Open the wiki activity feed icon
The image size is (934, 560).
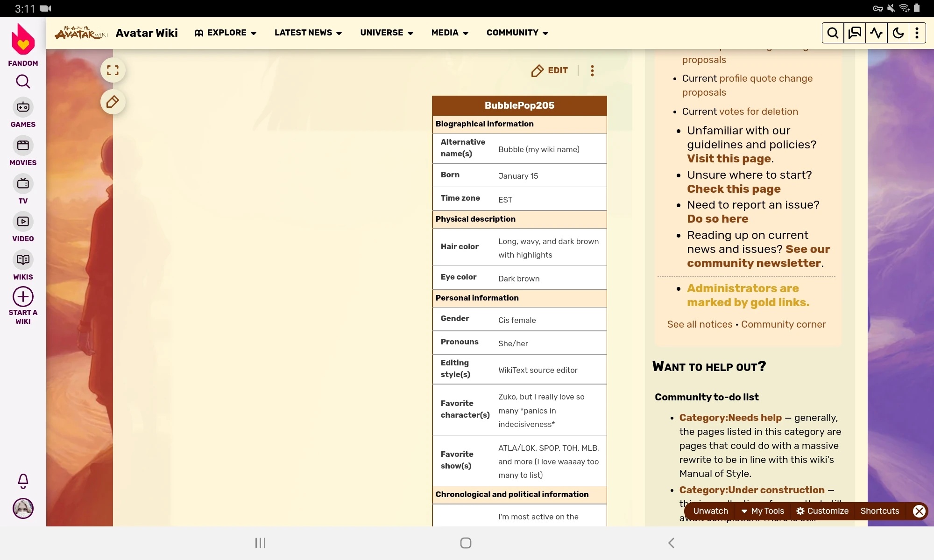pos(877,33)
